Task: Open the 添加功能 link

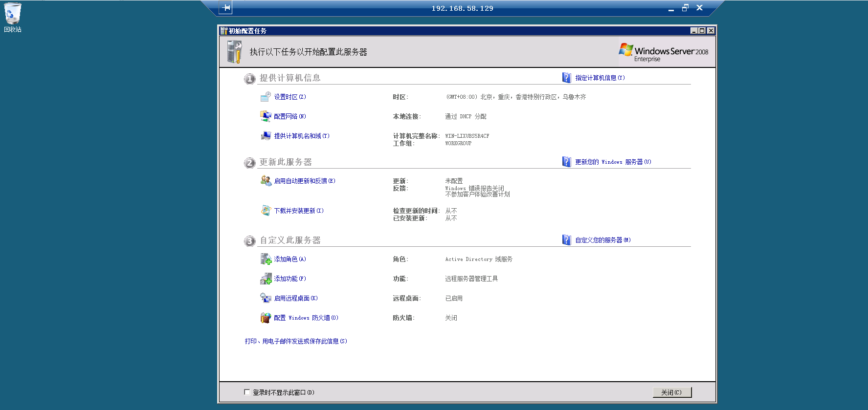Action: (289, 279)
